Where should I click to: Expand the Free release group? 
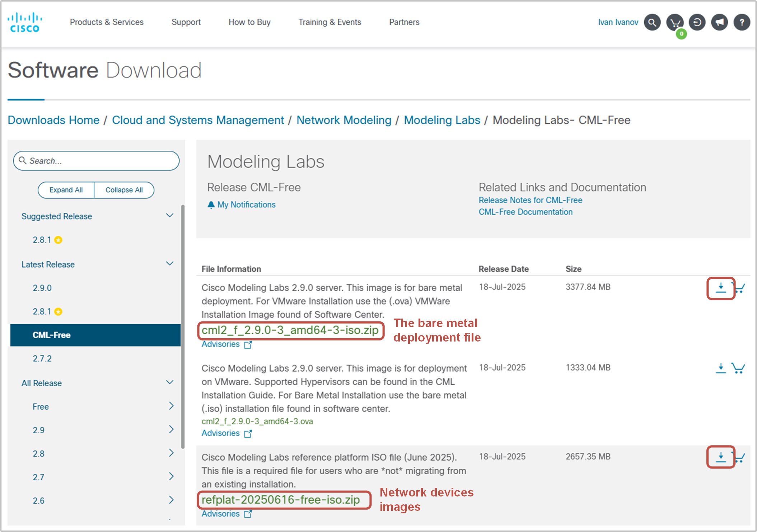tap(171, 406)
